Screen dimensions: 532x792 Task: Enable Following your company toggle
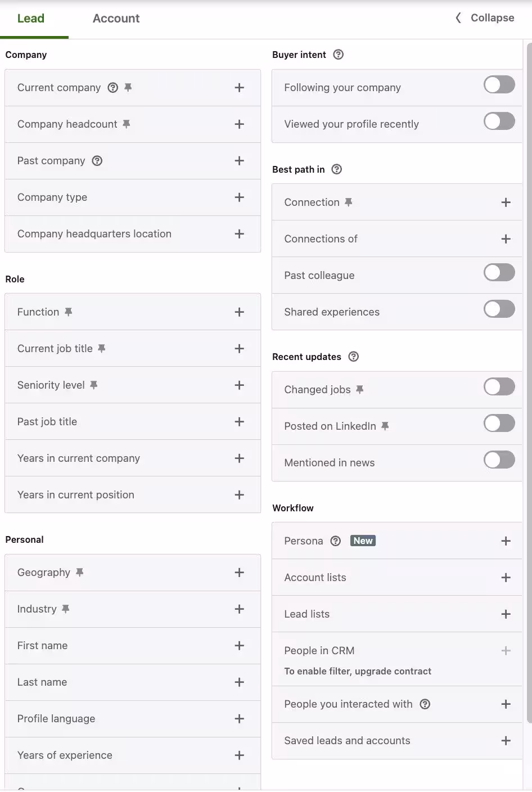pos(499,85)
